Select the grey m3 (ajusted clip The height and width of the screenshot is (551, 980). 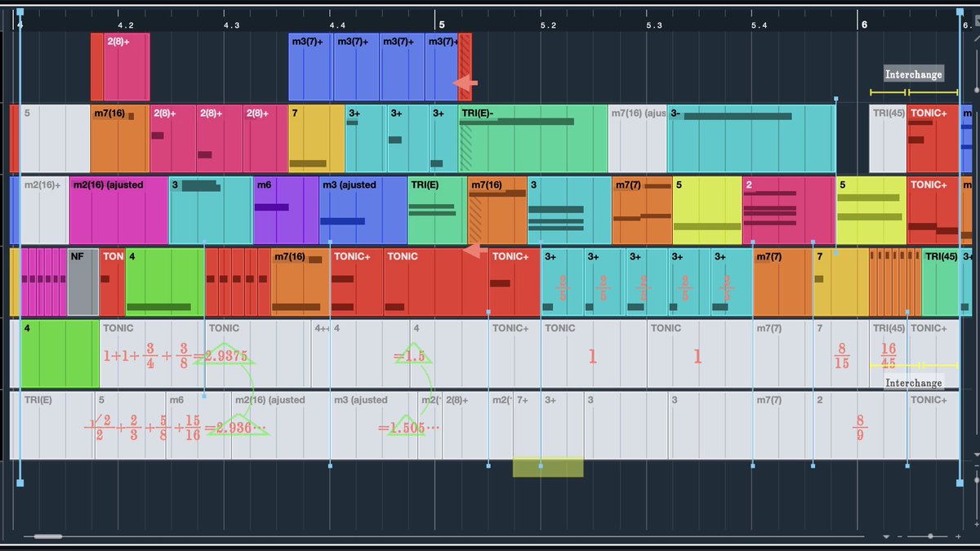pos(375,424)
